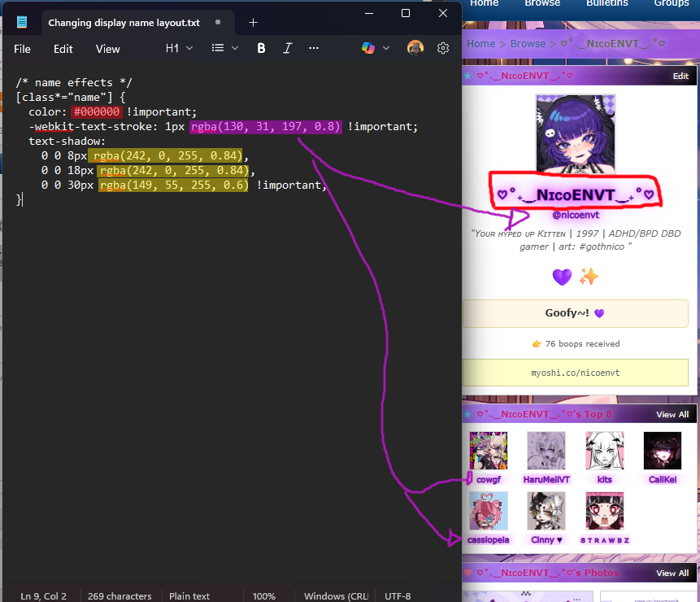700x602 pixels.
Task: Click View All in the Top 8 section
Action: 672,414
